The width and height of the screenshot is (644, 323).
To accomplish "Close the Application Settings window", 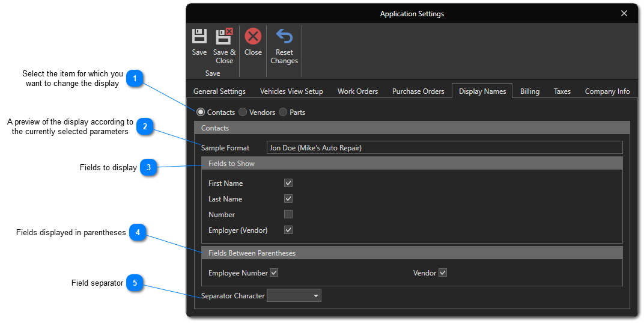I will (624, 13).
